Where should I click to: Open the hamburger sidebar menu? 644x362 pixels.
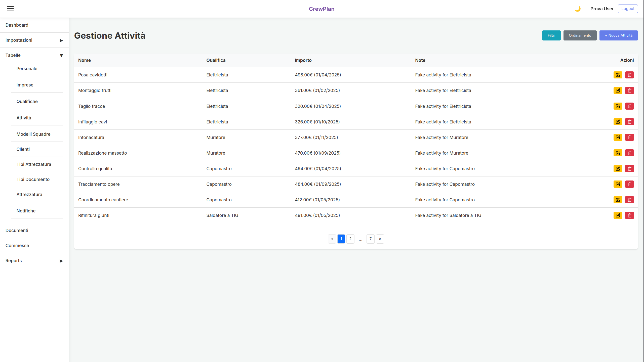(10, 9)
